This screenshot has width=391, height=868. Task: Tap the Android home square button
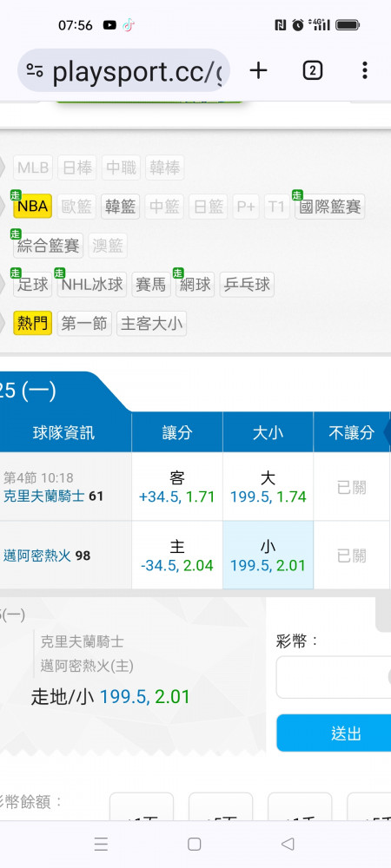click(195, 844)
